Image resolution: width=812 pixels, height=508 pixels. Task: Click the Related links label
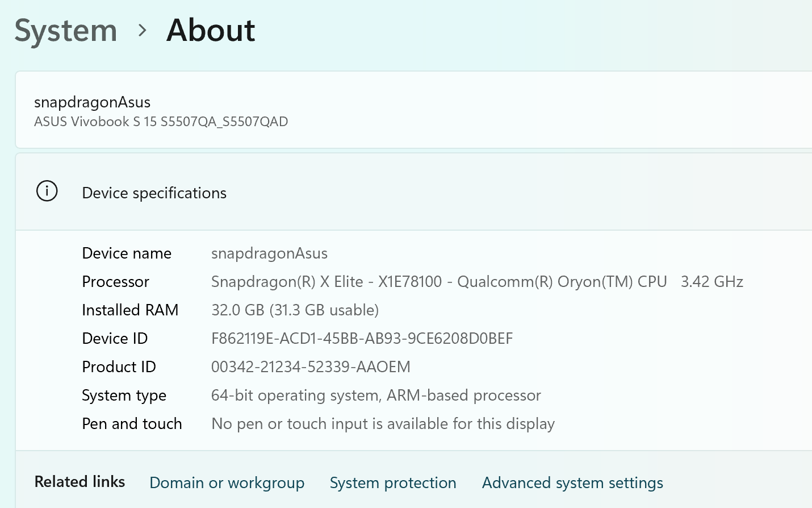(x=79, y=482)
